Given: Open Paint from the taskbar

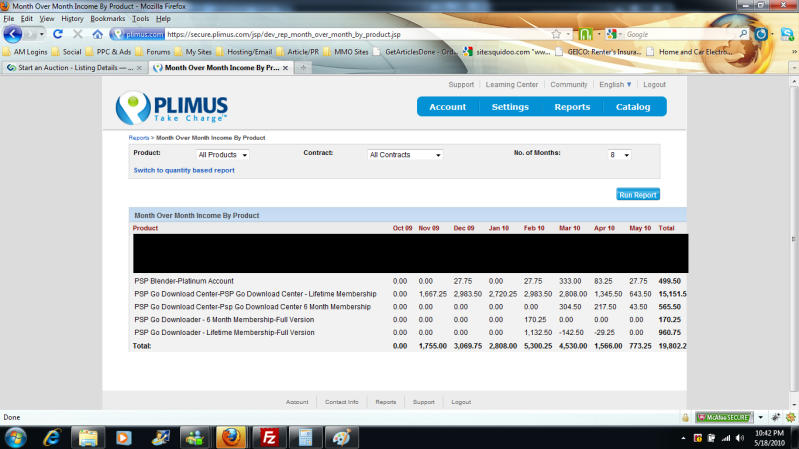Looking at the screenshot, I should (x=341, y=438).
